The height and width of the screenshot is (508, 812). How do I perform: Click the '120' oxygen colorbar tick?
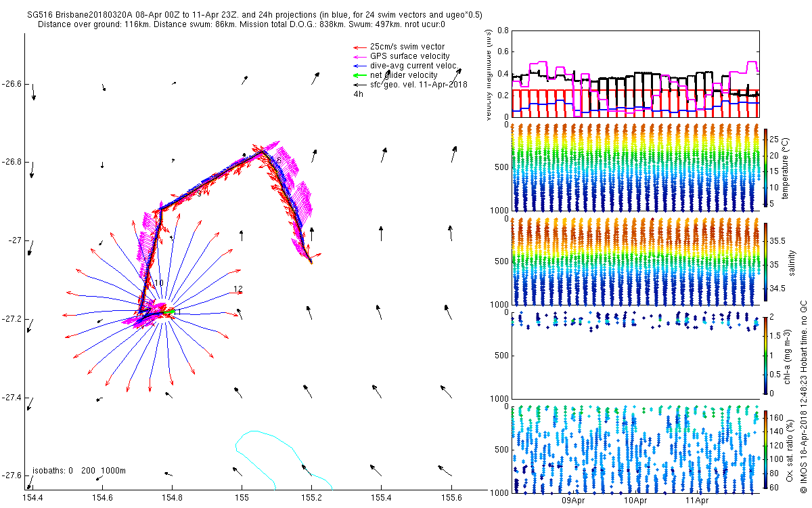click(x=777, y=445)
